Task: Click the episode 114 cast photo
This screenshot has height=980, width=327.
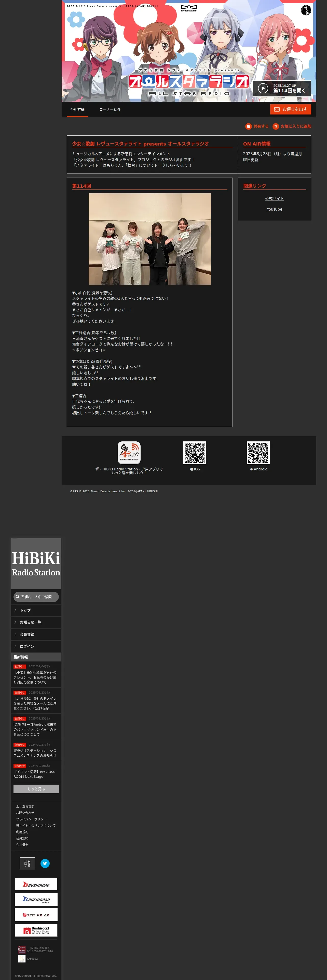Action: 149,239
